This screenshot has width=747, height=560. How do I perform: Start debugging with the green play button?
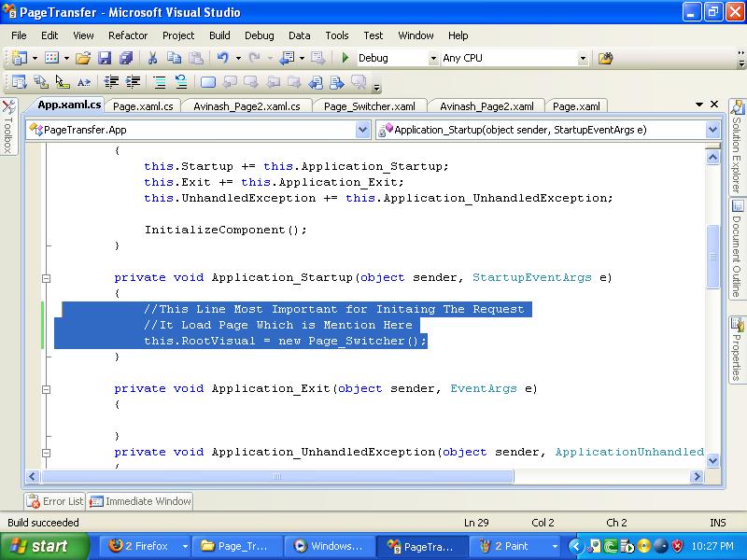(x=345, y=58)
